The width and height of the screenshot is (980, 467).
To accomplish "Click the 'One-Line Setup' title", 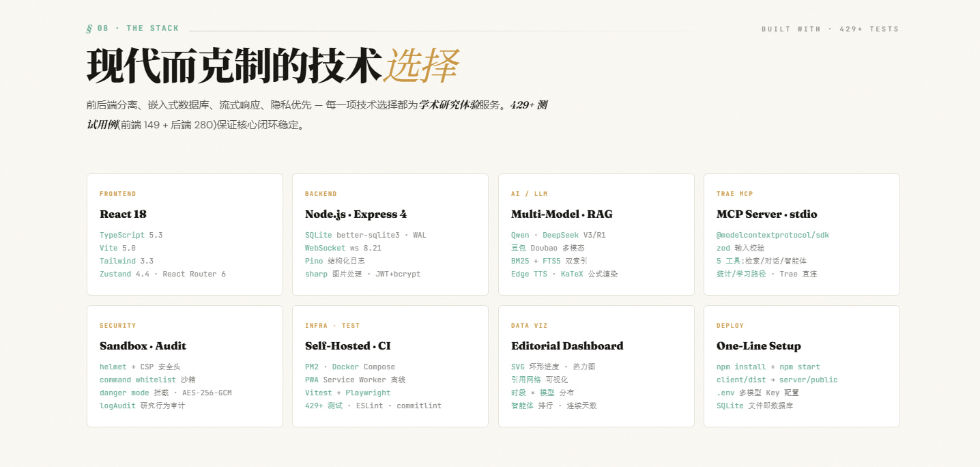I will [759, 345].
